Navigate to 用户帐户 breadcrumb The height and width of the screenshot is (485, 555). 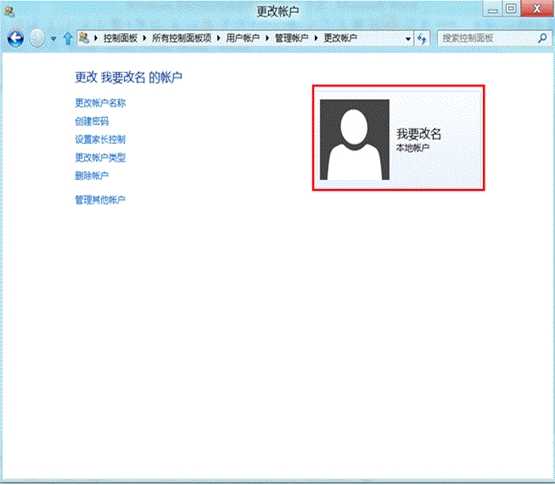coord(243,38)
